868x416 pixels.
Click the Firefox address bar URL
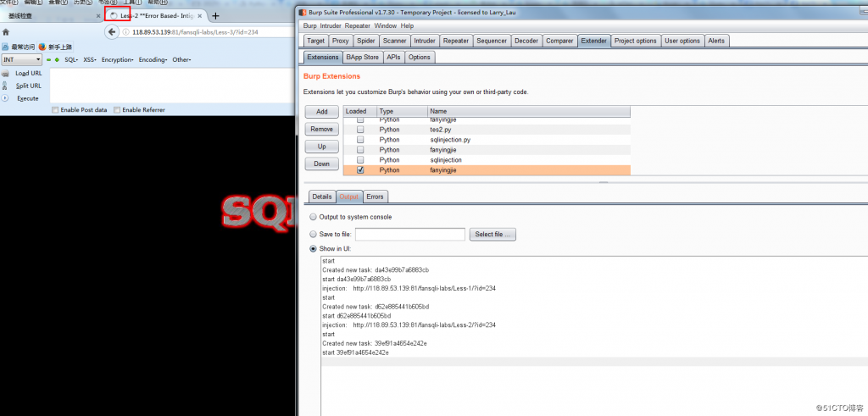tap(195, 32)
